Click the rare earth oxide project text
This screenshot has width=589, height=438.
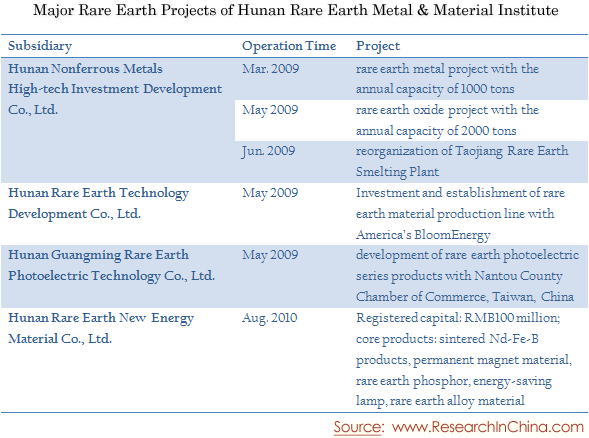point(447,120)
